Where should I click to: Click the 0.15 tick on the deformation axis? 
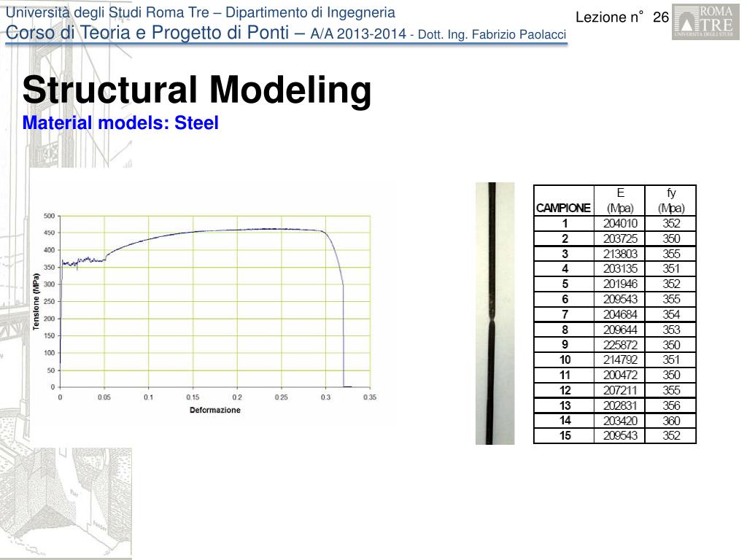tap(193, 397)
